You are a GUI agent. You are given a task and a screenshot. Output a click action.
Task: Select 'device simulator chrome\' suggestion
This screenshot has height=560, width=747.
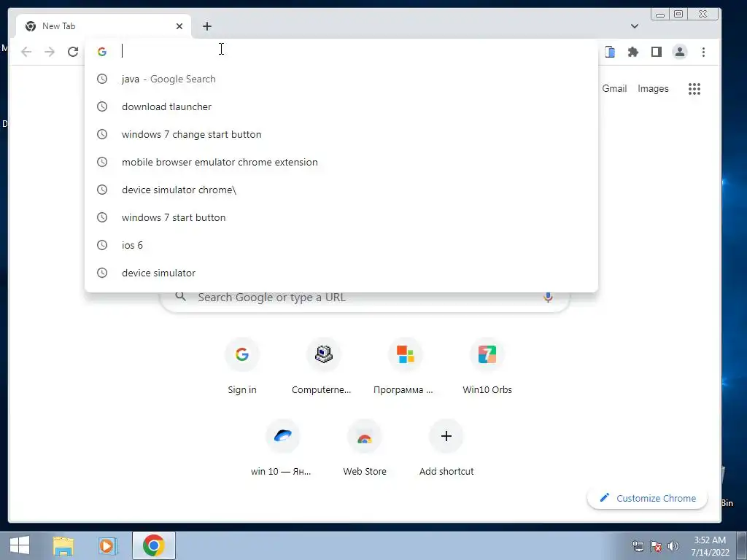coord(341,190)
